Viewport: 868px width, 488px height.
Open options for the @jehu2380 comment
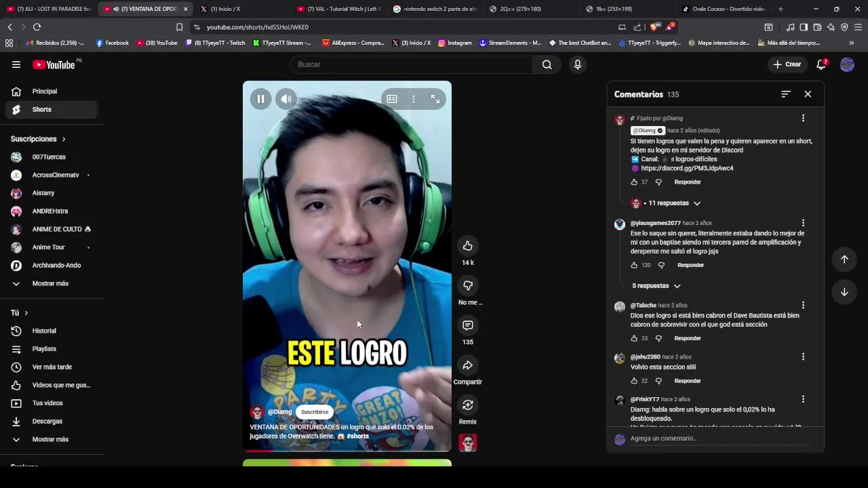pos(803,357)
